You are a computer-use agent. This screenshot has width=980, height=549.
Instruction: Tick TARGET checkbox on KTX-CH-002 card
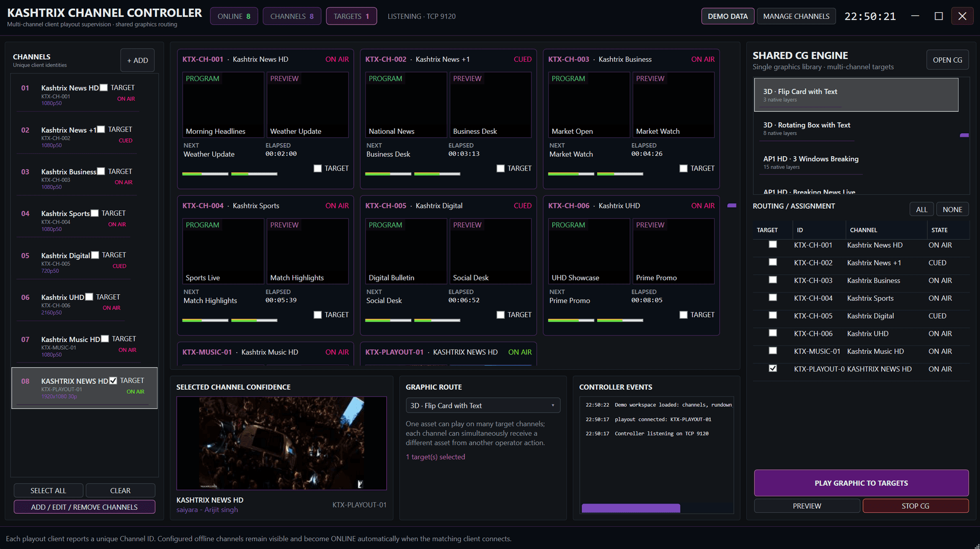[x=500, y=169]
